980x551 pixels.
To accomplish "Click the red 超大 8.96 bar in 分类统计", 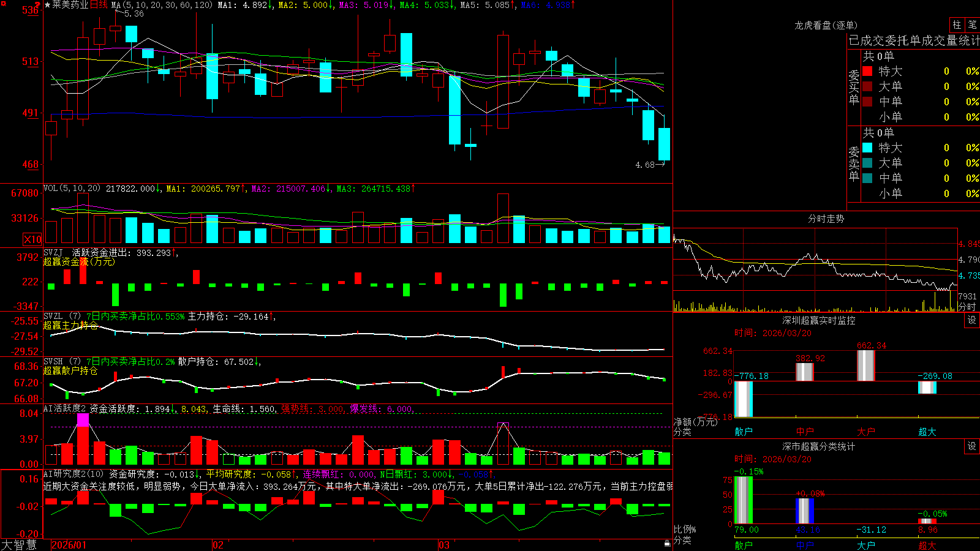I will coord(927,521).
